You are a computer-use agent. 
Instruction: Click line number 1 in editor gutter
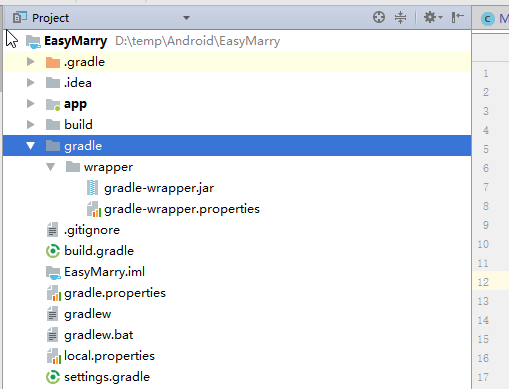tap(486, 73)
